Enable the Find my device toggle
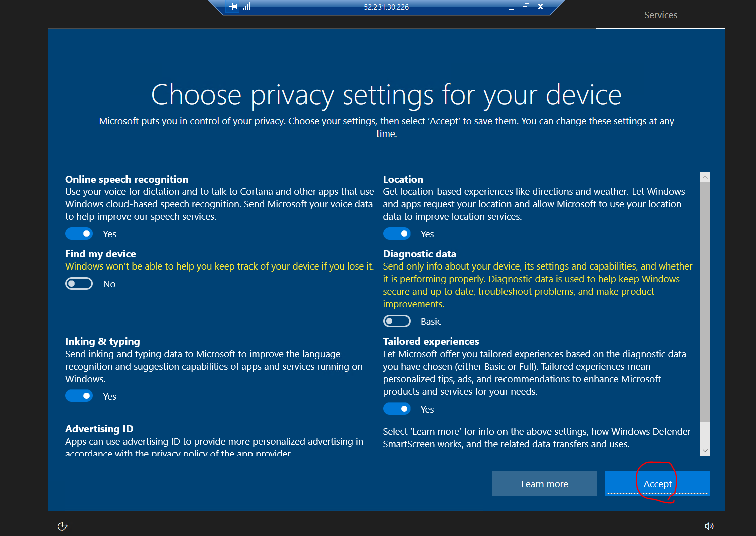Image resolution: width=756 pixels, height=536 pixels. 79,284
